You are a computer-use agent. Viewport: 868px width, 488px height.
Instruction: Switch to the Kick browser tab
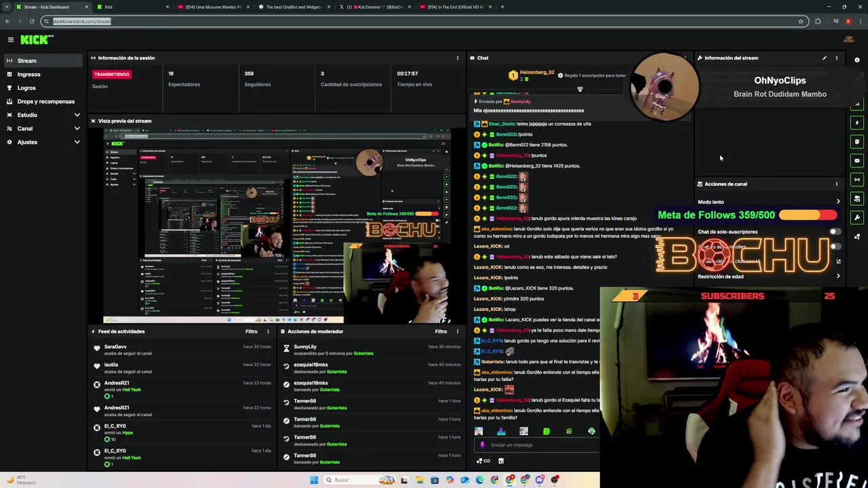pos(132,7)
